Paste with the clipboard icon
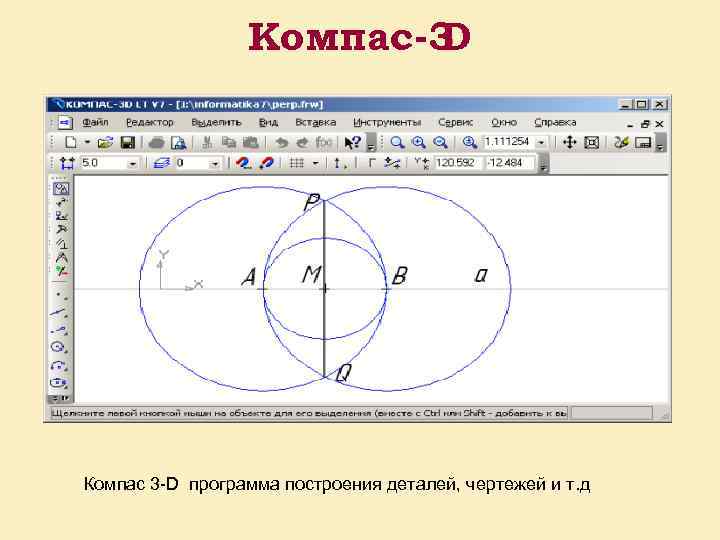The width and height of the screenshot is (720, 540). pos(250,143)
